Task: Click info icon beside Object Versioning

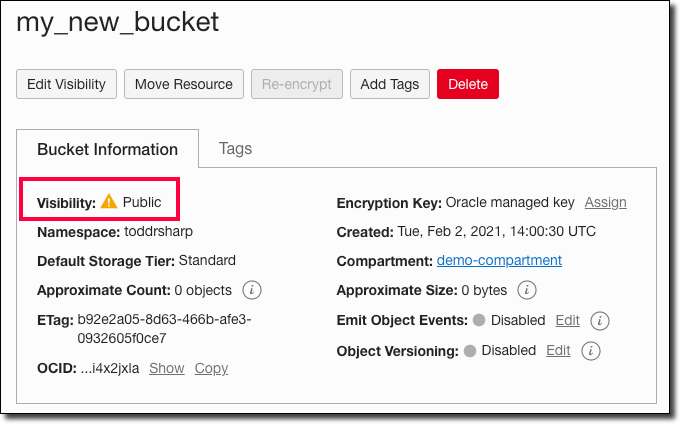Action: (591, 351)
